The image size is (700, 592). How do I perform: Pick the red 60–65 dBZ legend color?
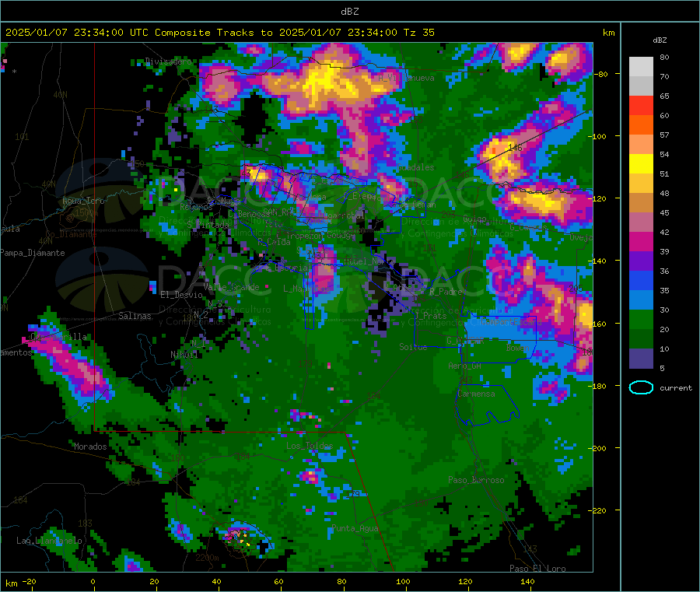coord(641,106)
